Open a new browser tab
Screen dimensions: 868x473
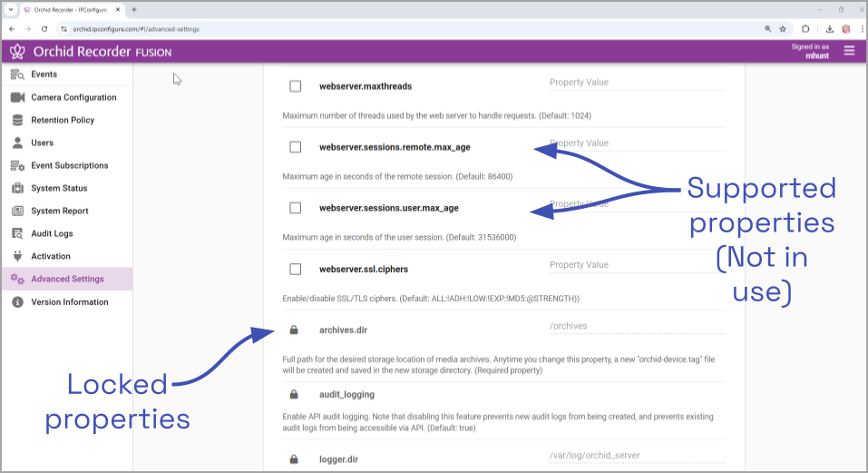(x=134, y=9)
